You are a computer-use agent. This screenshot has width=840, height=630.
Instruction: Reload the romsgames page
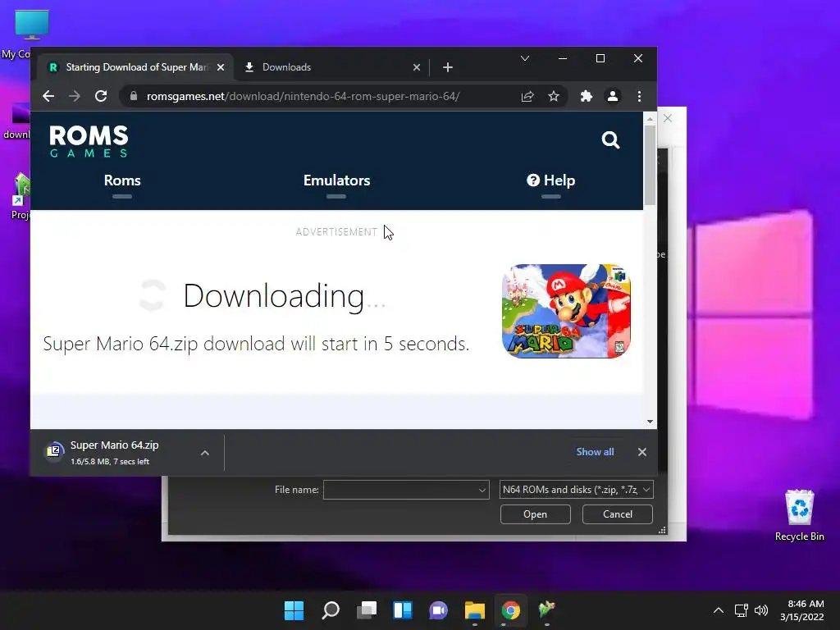101,97
